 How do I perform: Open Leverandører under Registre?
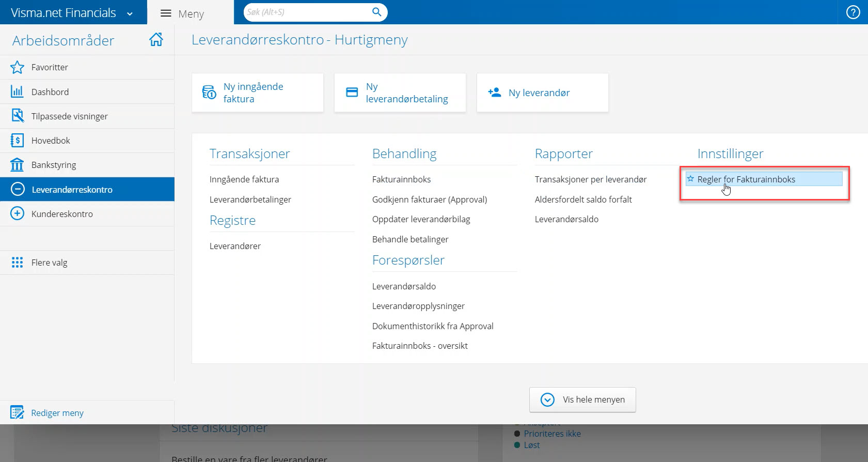point(235,246)
